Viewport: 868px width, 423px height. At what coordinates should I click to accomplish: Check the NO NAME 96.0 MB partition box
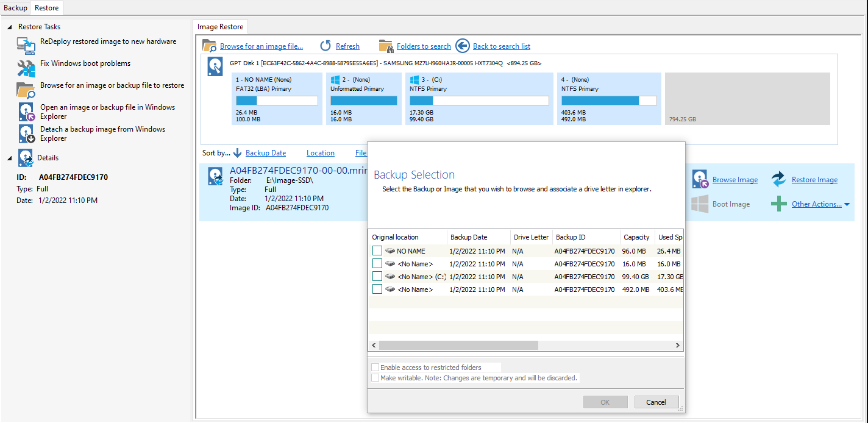pos(377,251)
